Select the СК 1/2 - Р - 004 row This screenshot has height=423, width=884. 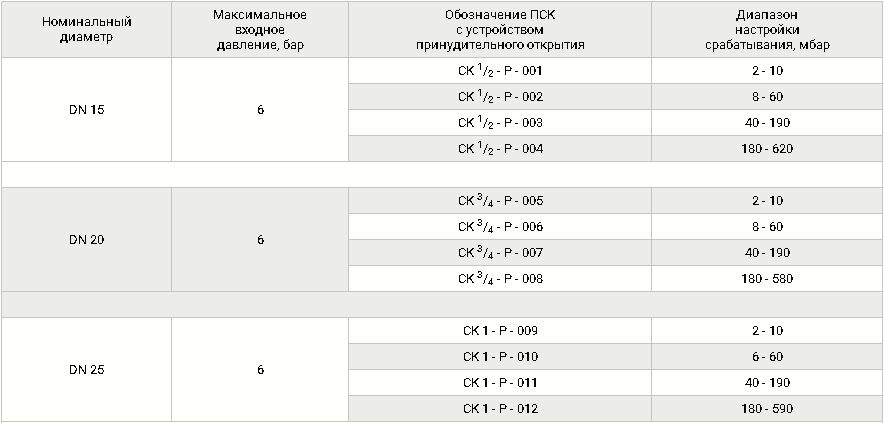[500, 149]
